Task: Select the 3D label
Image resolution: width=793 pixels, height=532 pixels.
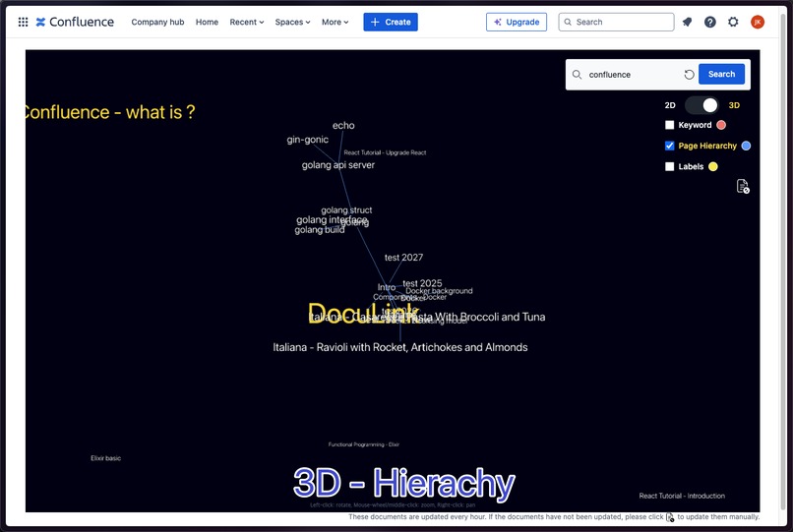Action: point(734,105)
